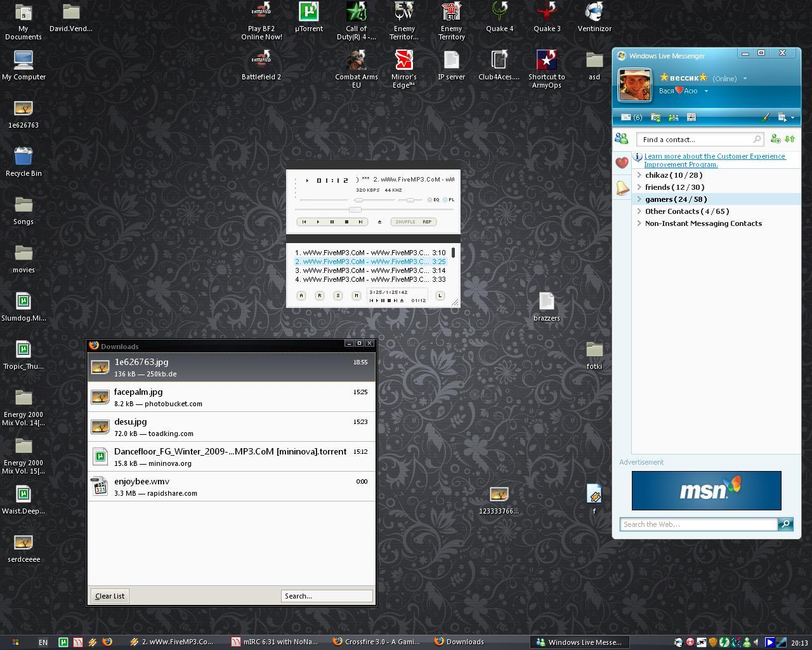The width and height of the screenshot is (812, 650).
Task: Skip to next track in main player controls
Action: pyautogui.click(x=360, y=222)
